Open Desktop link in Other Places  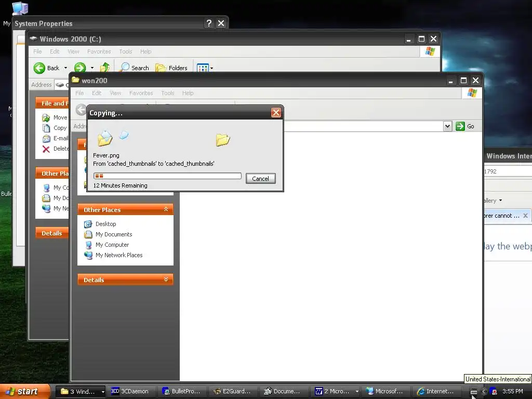(106, 224)
